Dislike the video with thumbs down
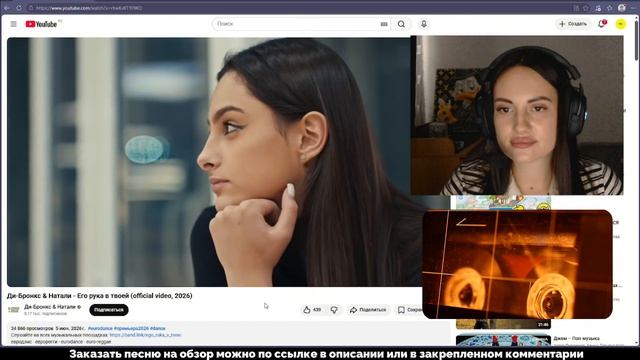 tap(334, 310)
